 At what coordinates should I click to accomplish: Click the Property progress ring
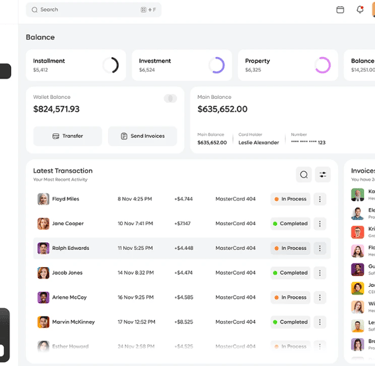coord(323,65)
